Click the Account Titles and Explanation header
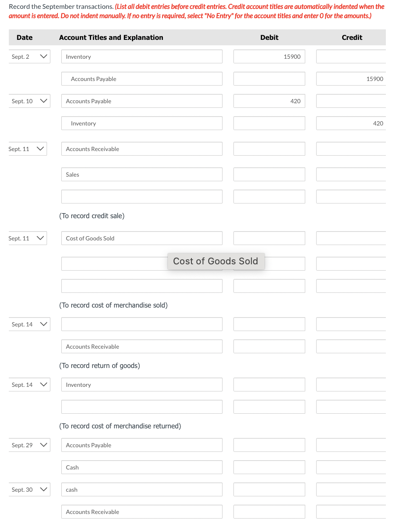Image resolution: width=393 pixels, height=532 pixels. 111,37
